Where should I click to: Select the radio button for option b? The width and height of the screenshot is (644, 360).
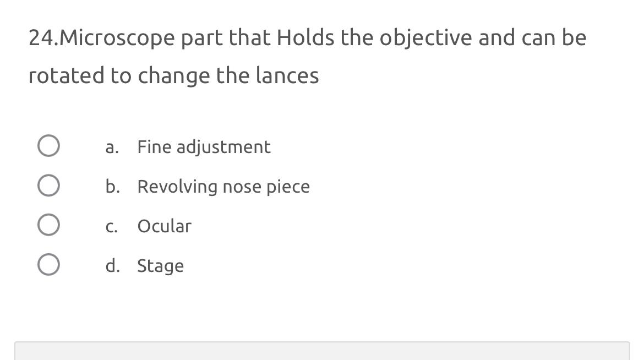coord(48,186)
